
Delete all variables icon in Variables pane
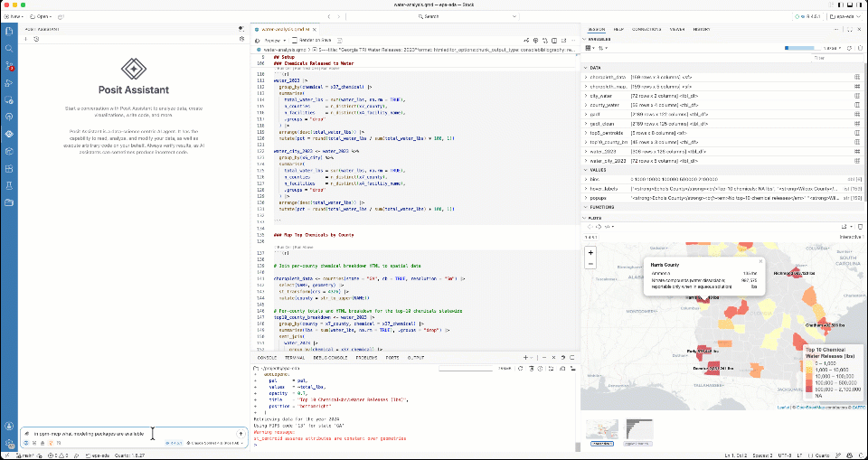[859, 48]
